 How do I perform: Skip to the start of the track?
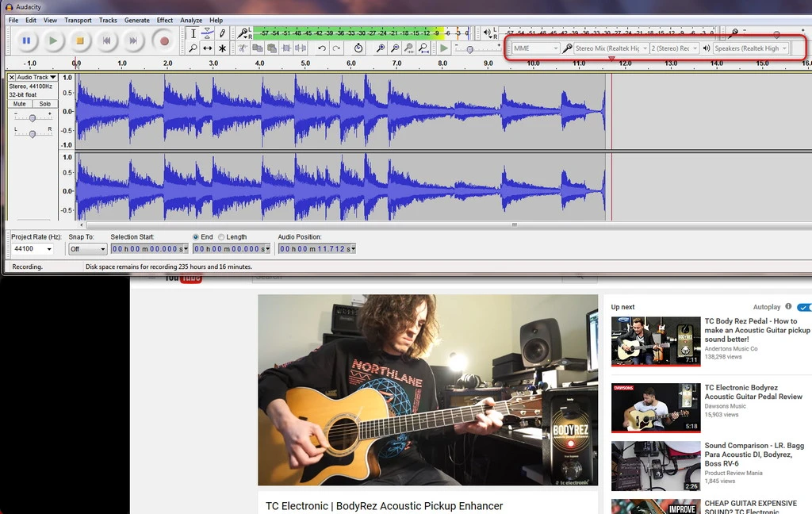click(107, 40)
